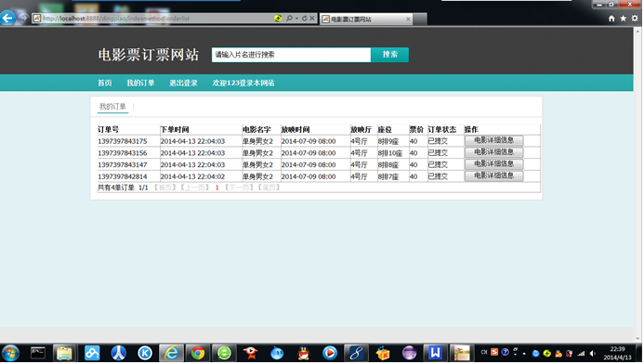Screen dimensions: 644x364
Task: Open 我的订单 in navigation bar
Action: coord(140,83)
